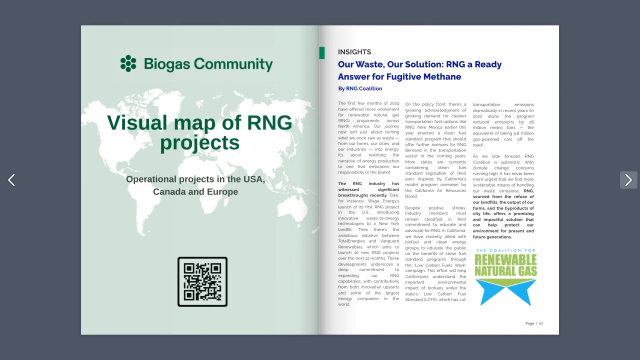The height and width of the screenshot is (360, 640).
Task: Advance to next page with right arrow
Action: pyautogui.click(x=628, y=180)
